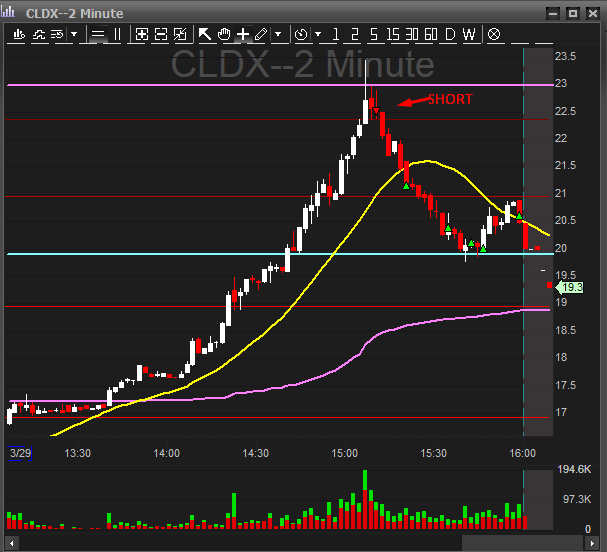Viewport: 607px width, 552px height.
Task: Select the hand pan tool
Action: tap(224, 34)
